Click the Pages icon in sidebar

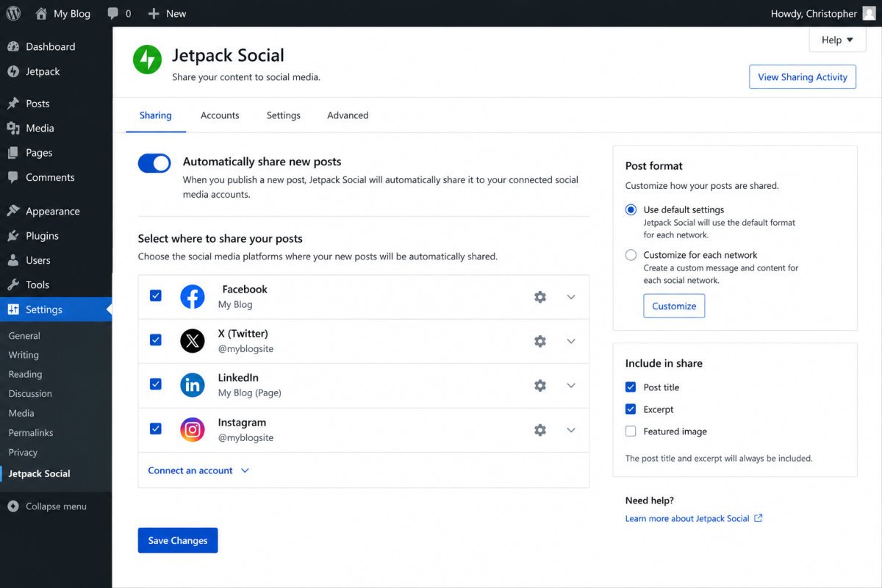pos(13,153)
